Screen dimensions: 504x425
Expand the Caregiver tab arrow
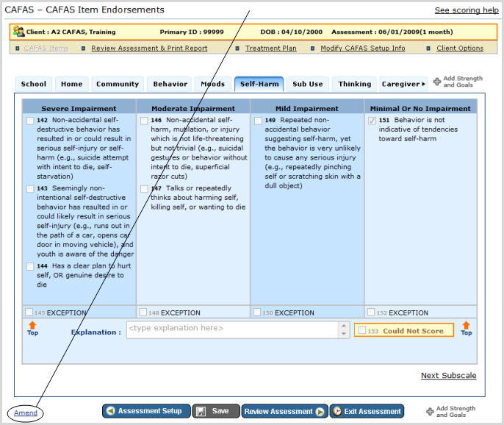[424, 84]
